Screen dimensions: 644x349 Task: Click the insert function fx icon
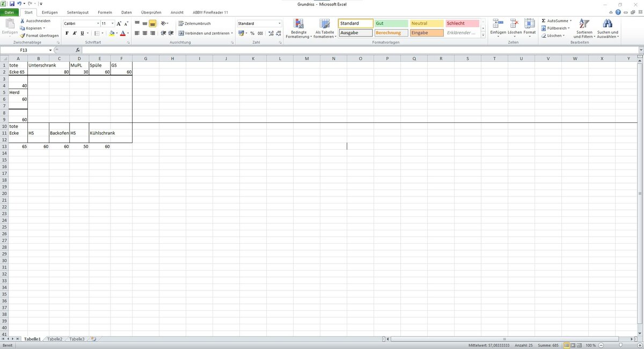click(x=78, y=50)
